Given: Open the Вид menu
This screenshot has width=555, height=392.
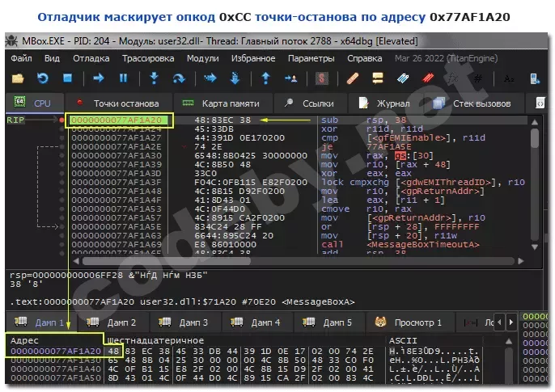Looking at the screenshot, I should 52,58.
